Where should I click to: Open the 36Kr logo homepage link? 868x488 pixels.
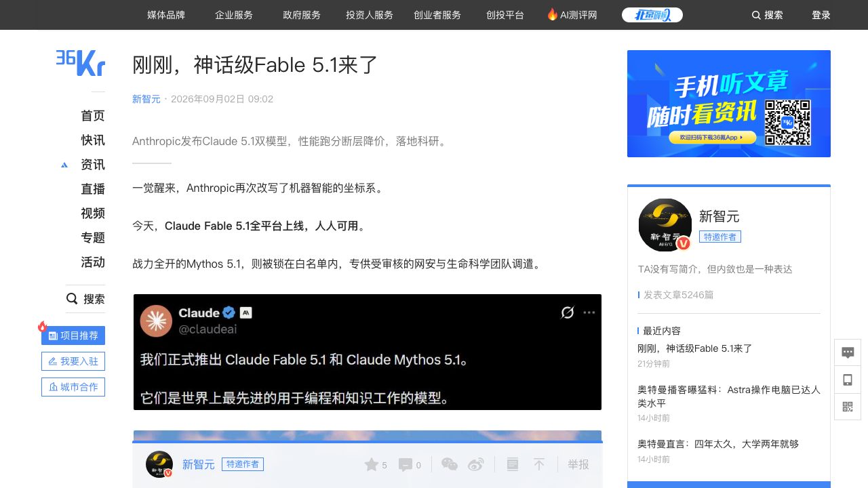click(x=81, y=63)
